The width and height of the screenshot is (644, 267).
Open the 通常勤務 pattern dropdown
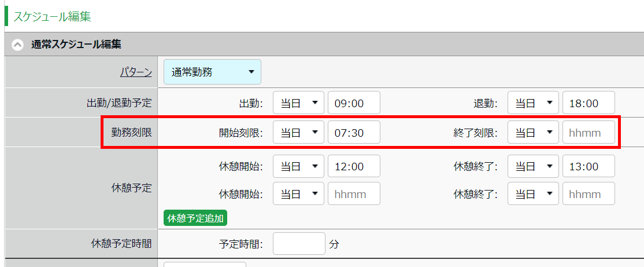click(x=212, y=72)
